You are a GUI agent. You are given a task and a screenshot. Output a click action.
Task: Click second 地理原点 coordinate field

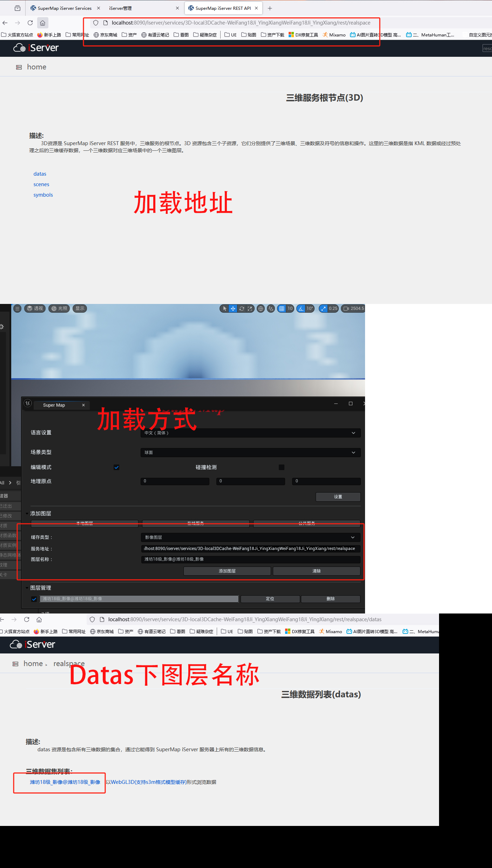[x=250, y=481]
